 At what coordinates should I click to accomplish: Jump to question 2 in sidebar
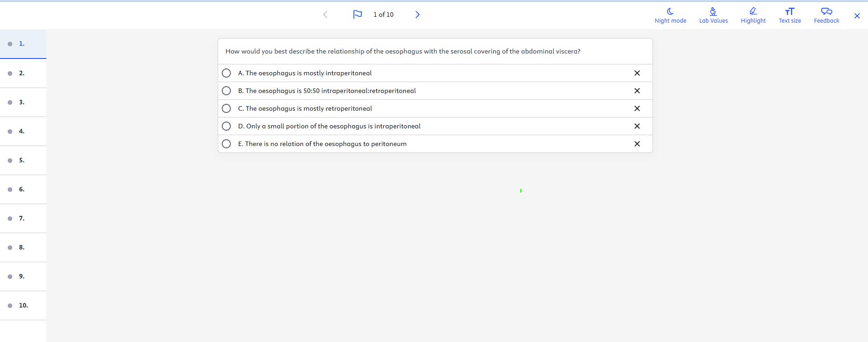pyautogui.click(x=22, y=73)
